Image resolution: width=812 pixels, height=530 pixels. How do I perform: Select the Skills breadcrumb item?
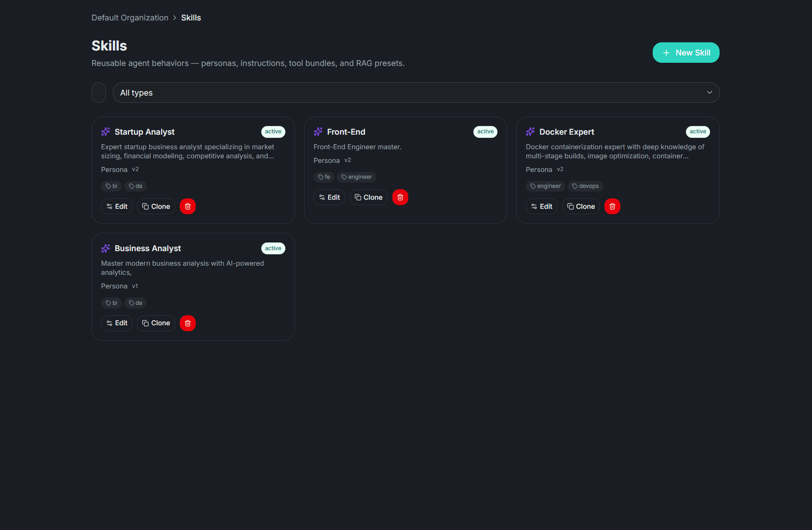pos(191,17)
